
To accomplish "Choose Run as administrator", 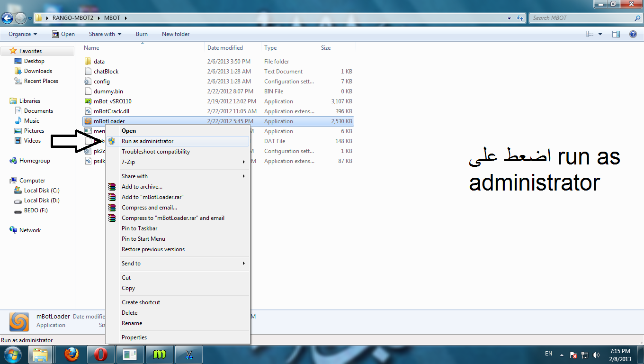I will (178, 141).
